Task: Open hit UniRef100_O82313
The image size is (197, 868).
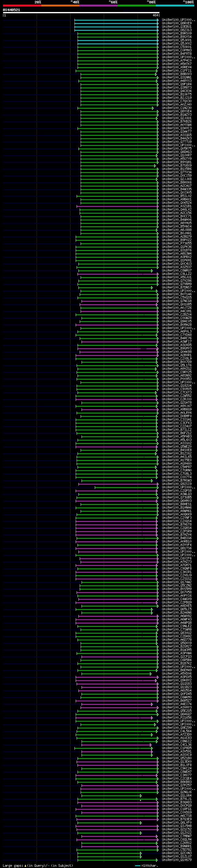Action: point(176,30)
